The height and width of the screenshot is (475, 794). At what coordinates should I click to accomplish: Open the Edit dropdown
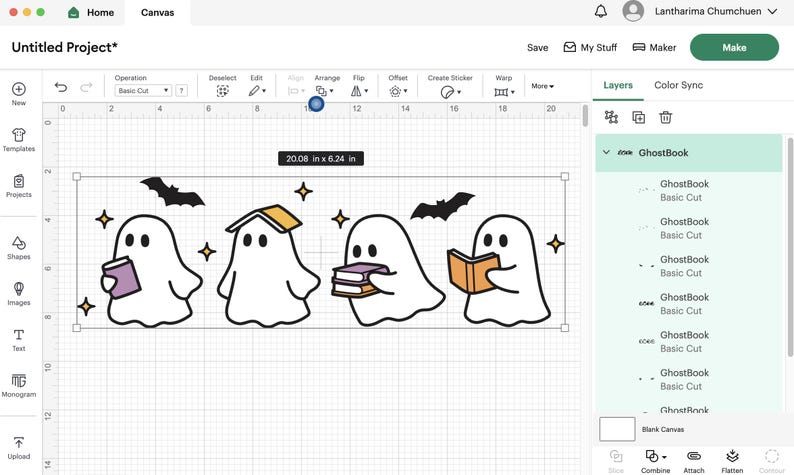(257, 91)
